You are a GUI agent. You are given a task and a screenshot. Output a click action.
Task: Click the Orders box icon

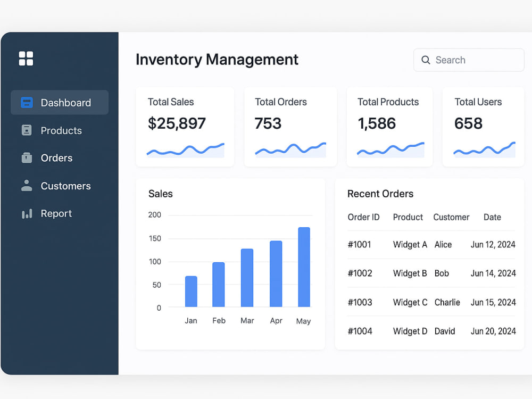pos(27,158)
